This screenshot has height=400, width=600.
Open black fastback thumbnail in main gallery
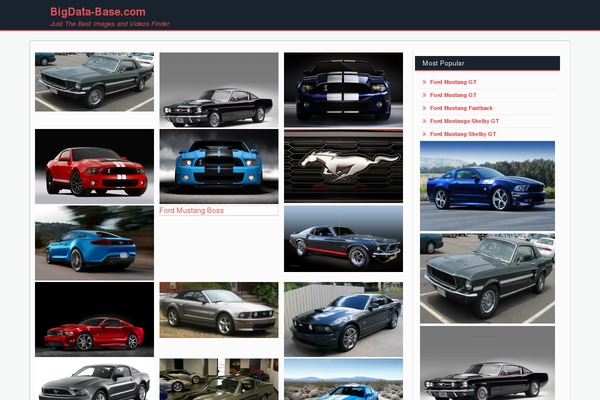pyautogui.click(x=219, y=90)
